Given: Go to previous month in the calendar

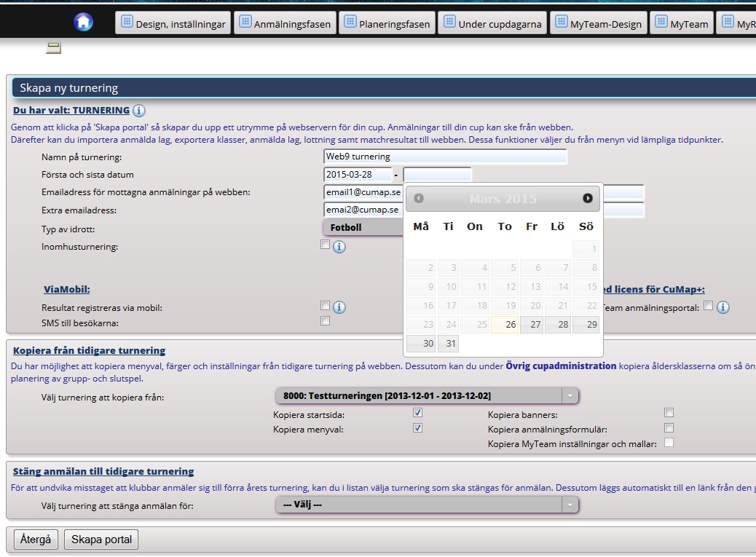Looking at the screenshot, I should [x=419, y=198].
